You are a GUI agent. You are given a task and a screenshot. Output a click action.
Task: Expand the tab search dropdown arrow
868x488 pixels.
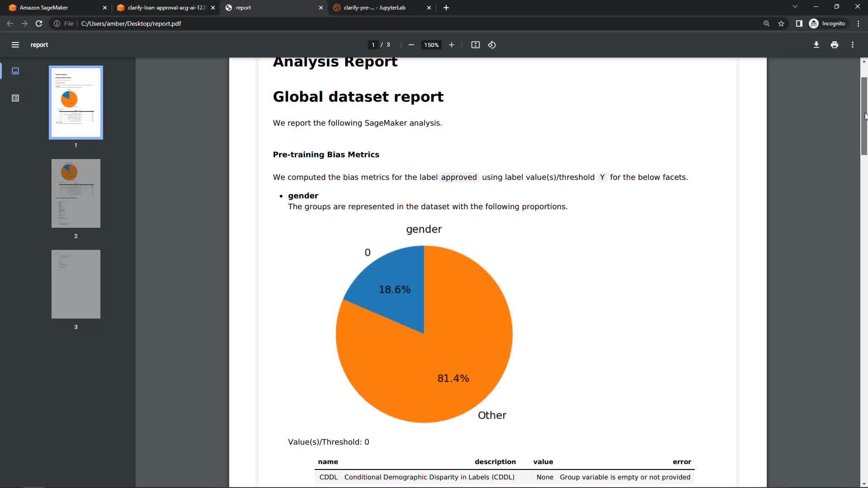(x=795, y=7)
